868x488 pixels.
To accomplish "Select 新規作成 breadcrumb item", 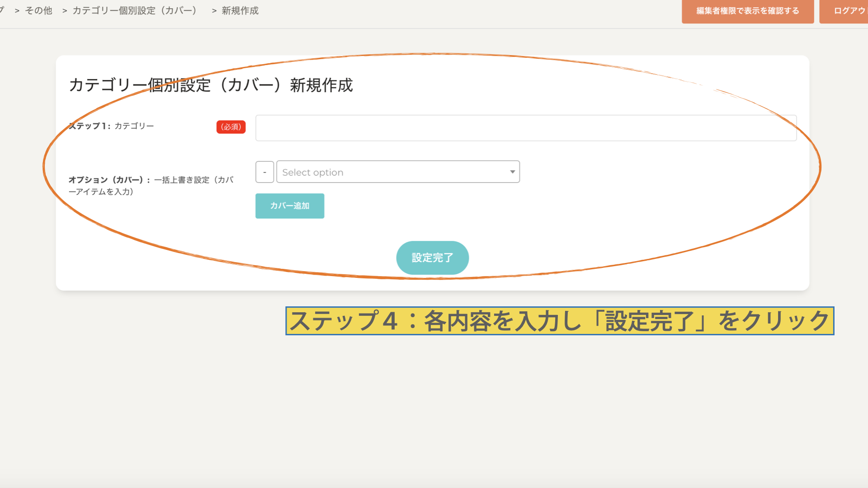I will pyautogui.click(x=240, y=11).
